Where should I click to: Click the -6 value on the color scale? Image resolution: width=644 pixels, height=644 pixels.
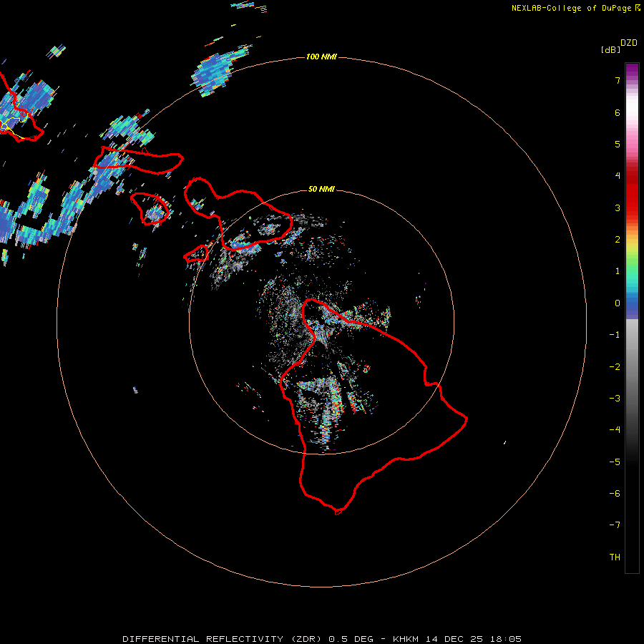615,494
